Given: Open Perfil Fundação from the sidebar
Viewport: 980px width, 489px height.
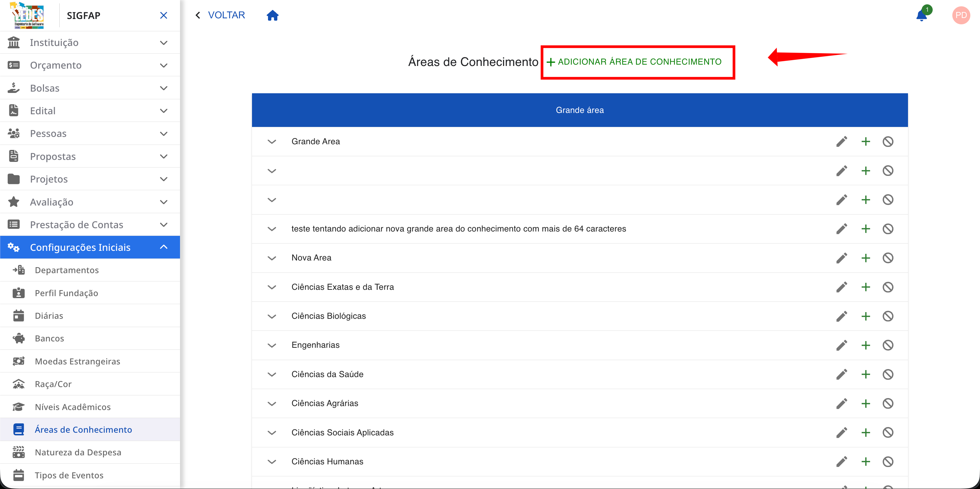Looking at the screenshot, I should click(66, 293).
